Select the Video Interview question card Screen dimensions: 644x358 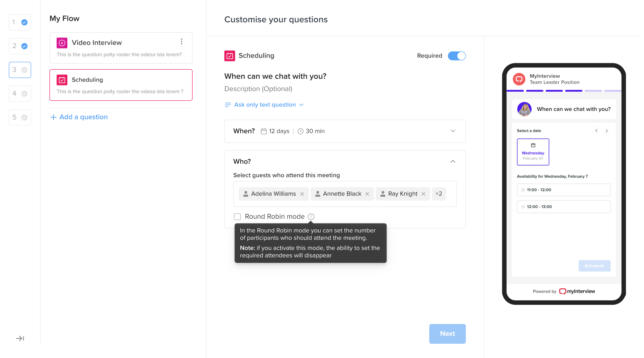[x=121, y=48]
